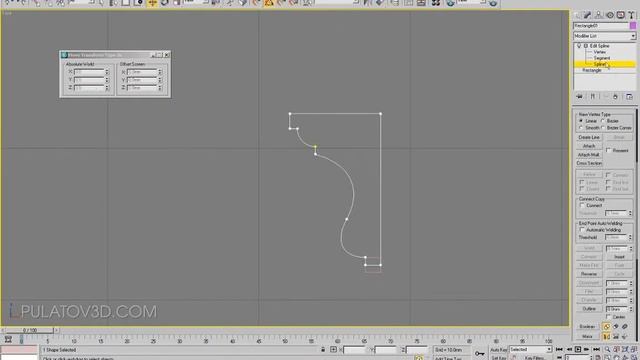The height and width of the screenshot is (360, 640).
Task: Select Rectangle base object in stack
Action: pyautogui.click(x=591, y=70)
